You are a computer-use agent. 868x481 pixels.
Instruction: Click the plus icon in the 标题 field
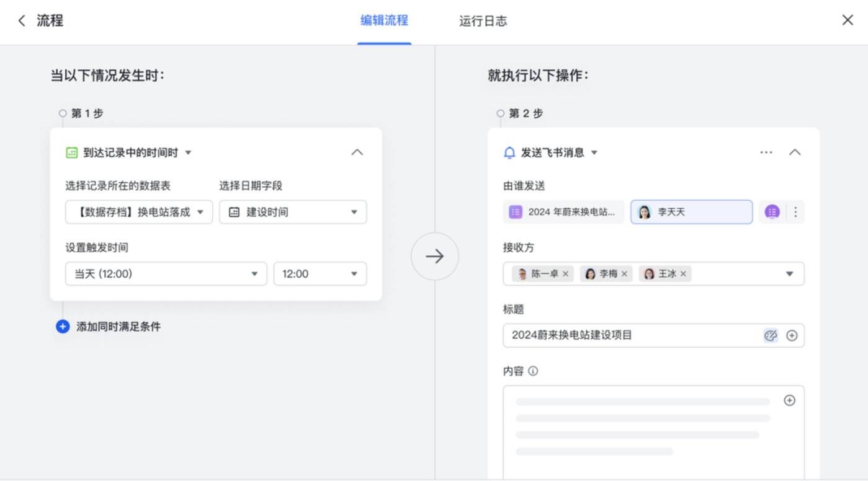coord(792,335)
